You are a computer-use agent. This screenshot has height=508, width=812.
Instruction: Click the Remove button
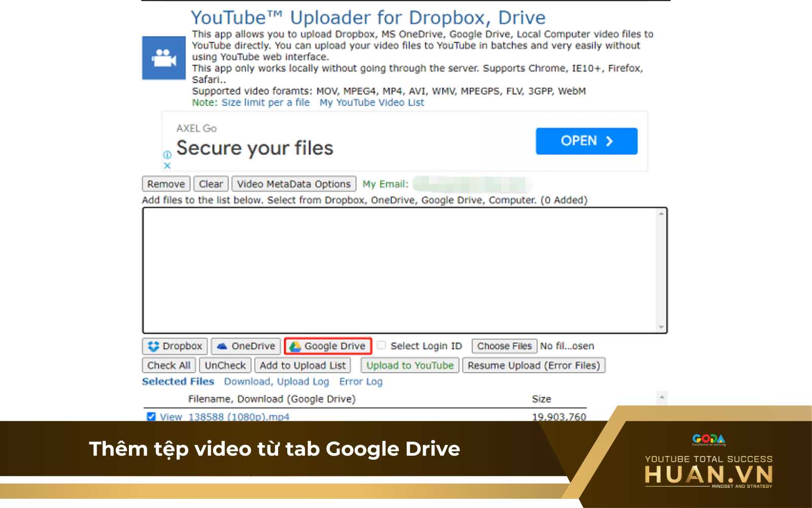tap(166, 184)
